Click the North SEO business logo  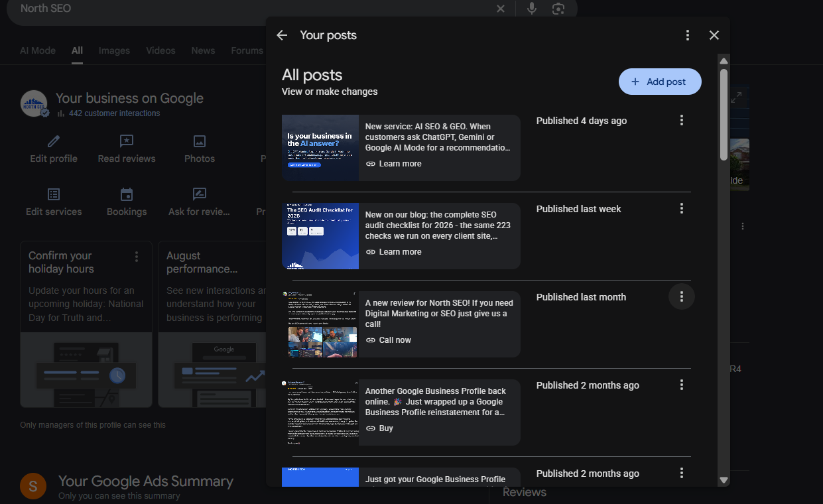coord(34,103)
